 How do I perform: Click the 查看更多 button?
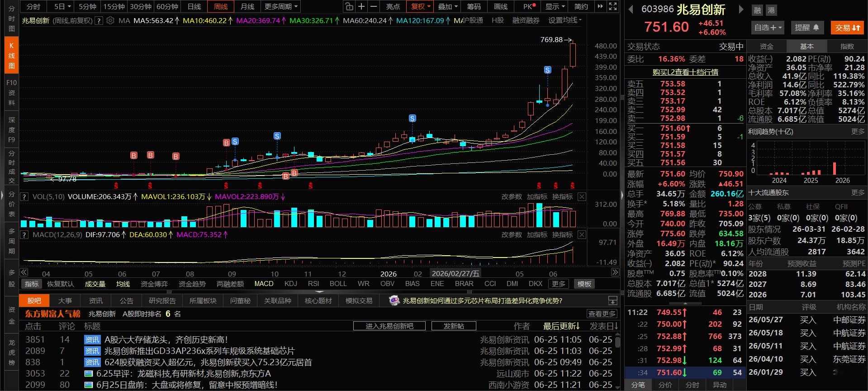point(602,314)
